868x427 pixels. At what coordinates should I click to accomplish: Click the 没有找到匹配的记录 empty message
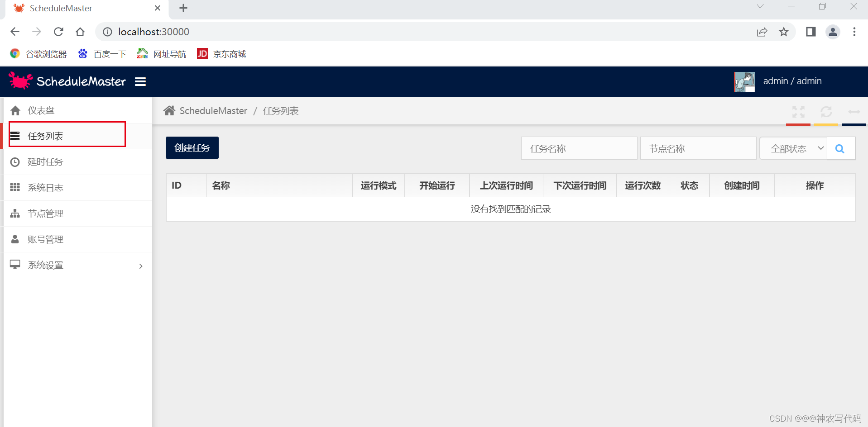[x=511, y=209]
